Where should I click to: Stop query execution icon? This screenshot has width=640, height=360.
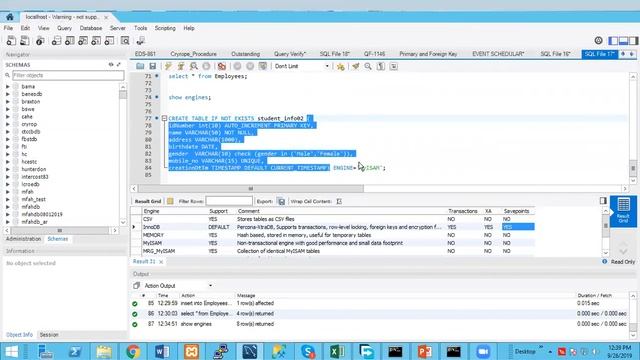pyautogui.click(x=207, y=66)
